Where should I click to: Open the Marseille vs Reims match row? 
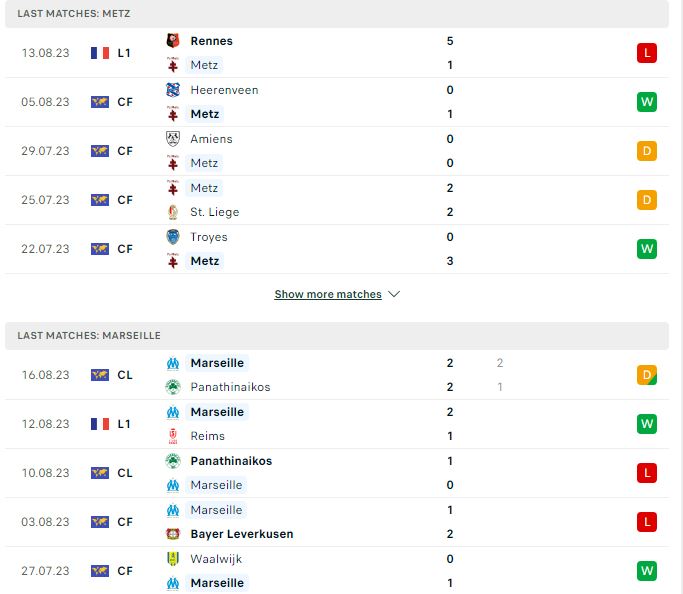337,424
